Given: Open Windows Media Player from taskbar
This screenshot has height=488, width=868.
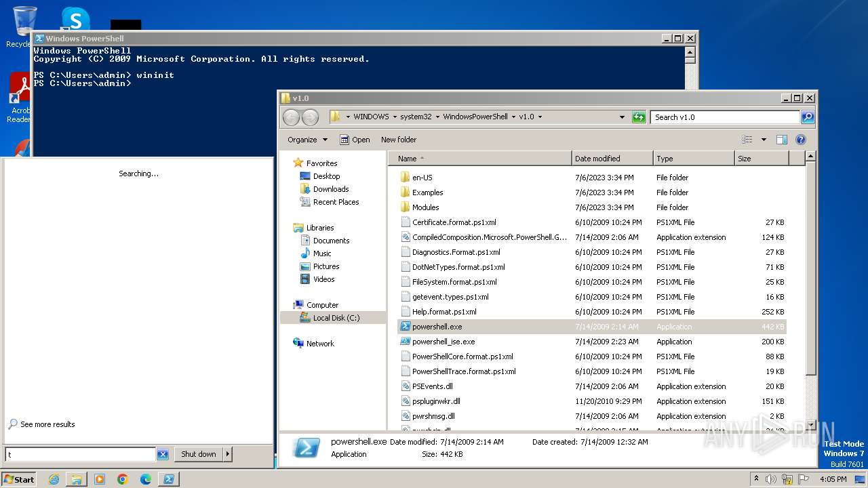Looking at the screenshot, I should (100, 479).
